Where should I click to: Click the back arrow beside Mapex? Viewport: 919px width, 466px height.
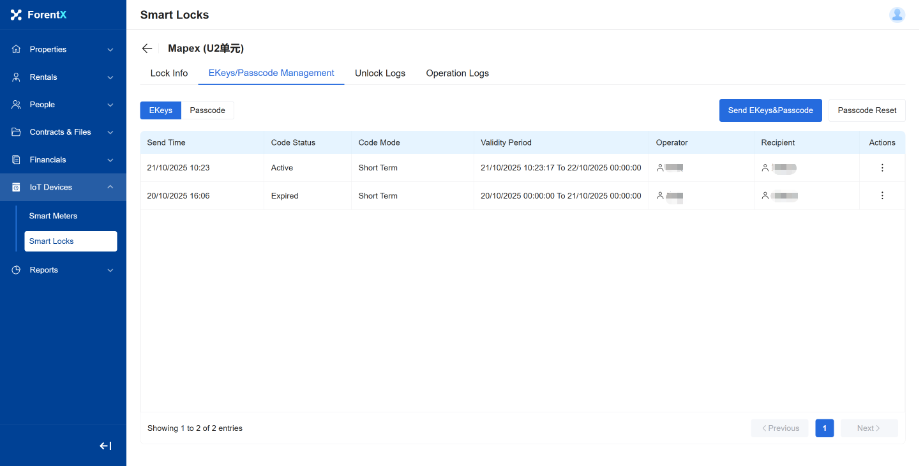[147, 48]
